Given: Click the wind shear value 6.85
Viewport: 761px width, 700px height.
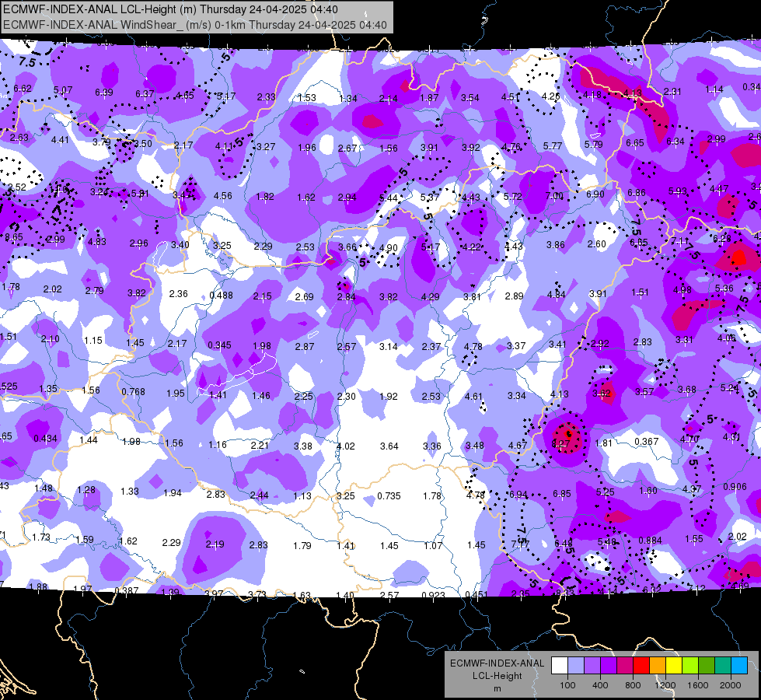Looking at the screenshot, I should pyautogui.click(x=562, y=494).
